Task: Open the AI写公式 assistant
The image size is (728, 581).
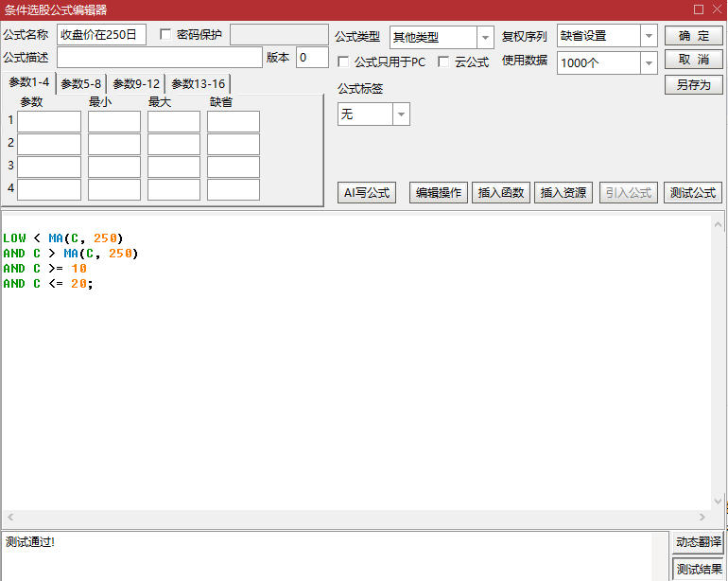Action: tap(366, 193)
